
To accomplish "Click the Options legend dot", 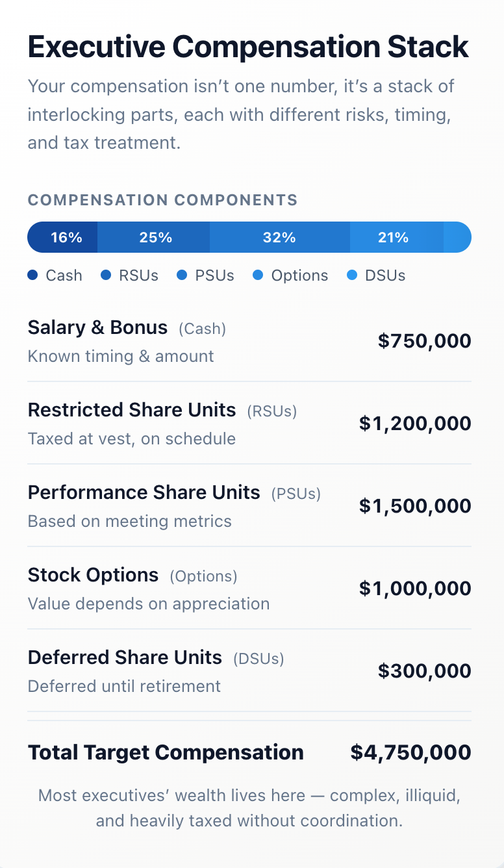I will click(x=258, y=275).
